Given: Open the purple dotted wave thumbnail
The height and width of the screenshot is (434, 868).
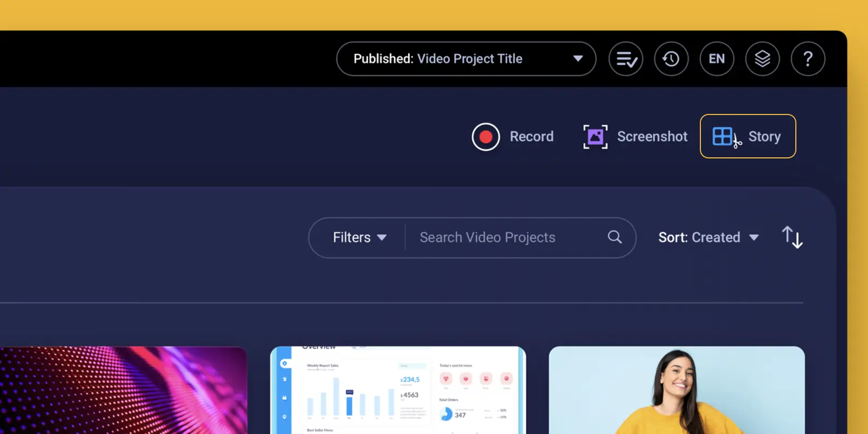Looking at the screenshot, I should click(x=123, y=390).
